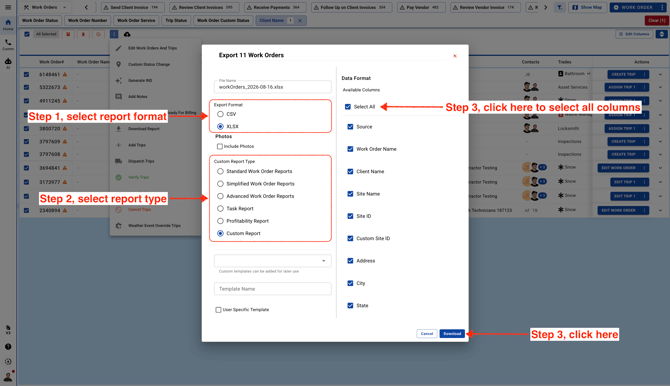
Task: Select XLSX export format
Action: tap(220, 127)
